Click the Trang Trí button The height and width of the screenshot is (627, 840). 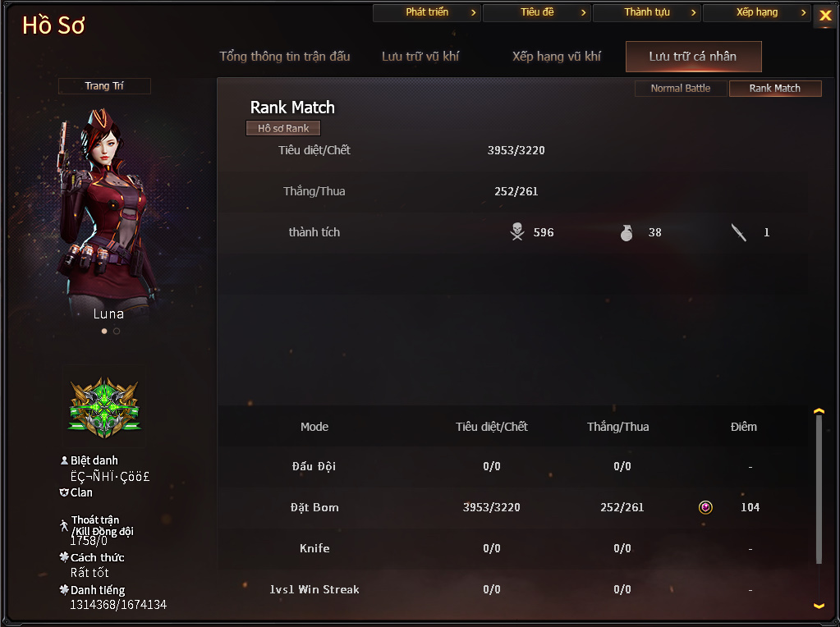pos(104,86)
